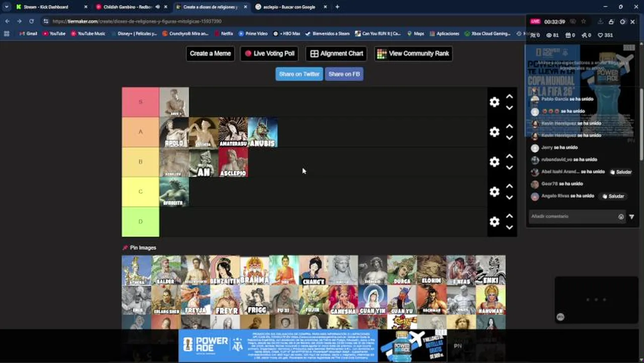
Task: Move tier A row up arrow
Action: (509, 126)
